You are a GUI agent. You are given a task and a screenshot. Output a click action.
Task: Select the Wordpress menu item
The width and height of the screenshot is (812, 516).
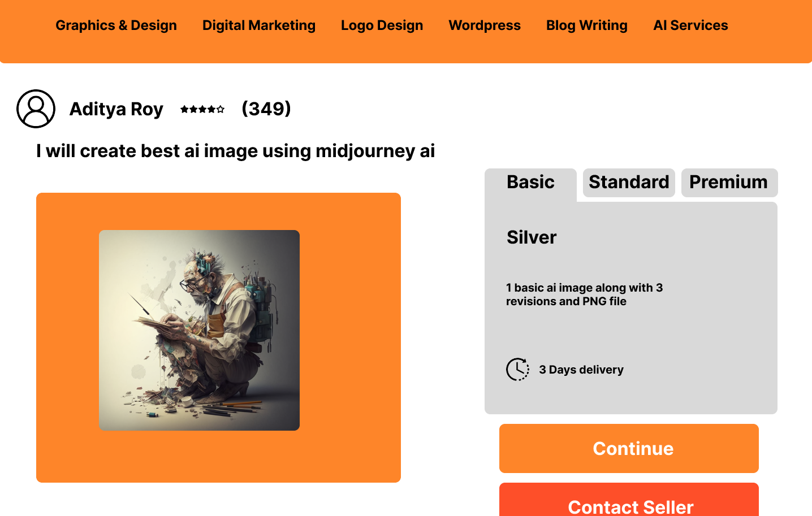(485, 25)
